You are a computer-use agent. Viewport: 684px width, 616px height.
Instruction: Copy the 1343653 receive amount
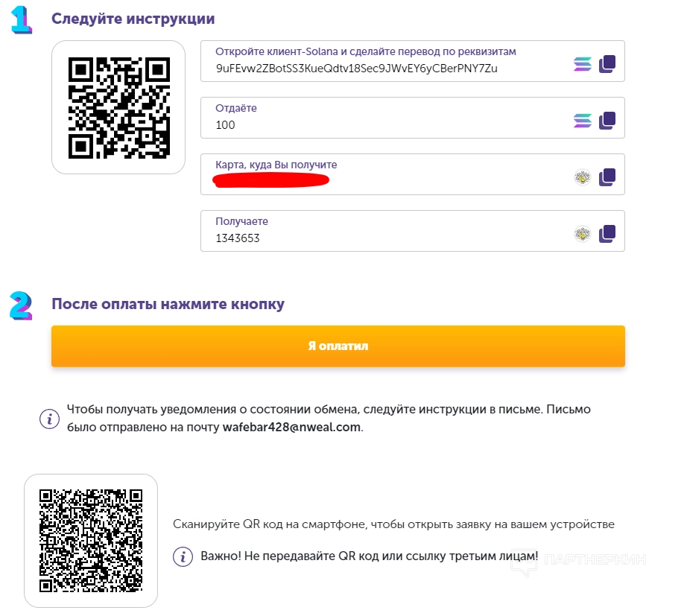click(607, 234)
